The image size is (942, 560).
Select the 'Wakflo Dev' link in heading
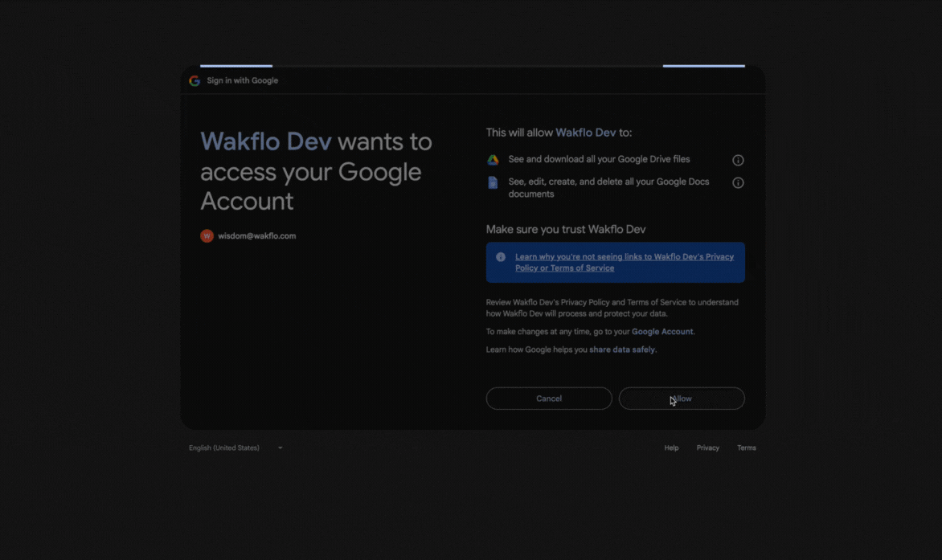pyautogui.click(x=265, y=141)
